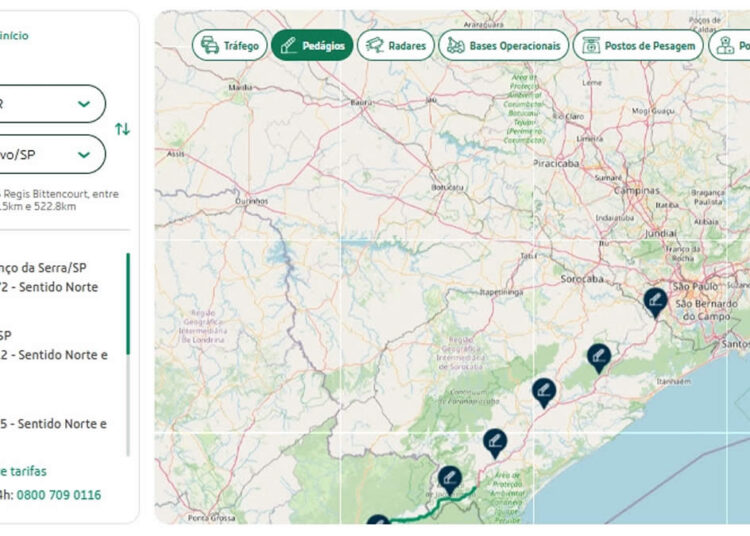The image size is (750, 536).
Task: Click the toll pin below Itapetininga region
Action: (x=495, y=441)
